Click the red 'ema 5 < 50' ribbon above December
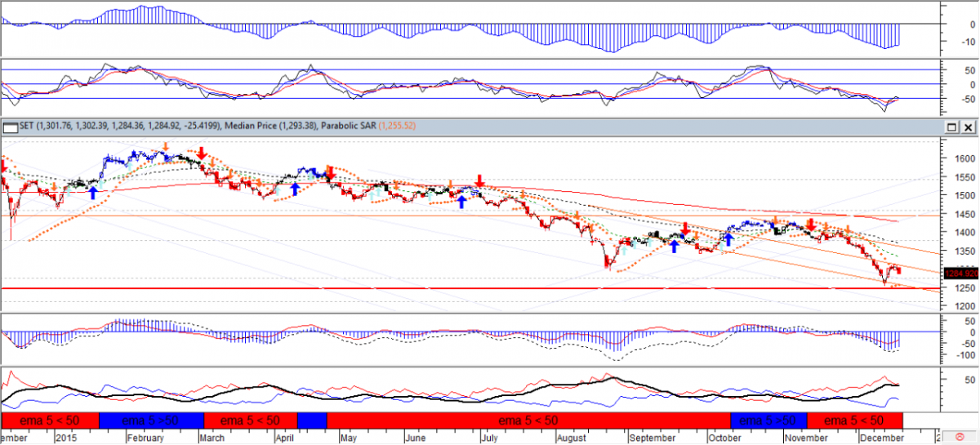The width and height of the screenshot is (980, 445). tap(854, 421)
